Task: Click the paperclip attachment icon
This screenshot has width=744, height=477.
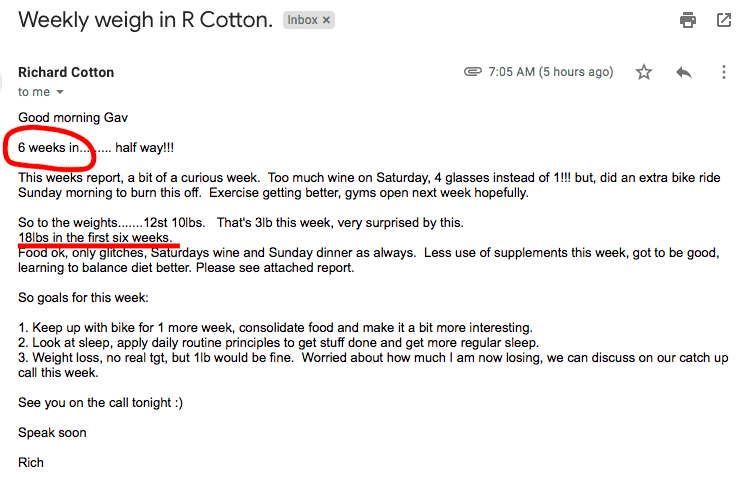Action: pos(472,72)
